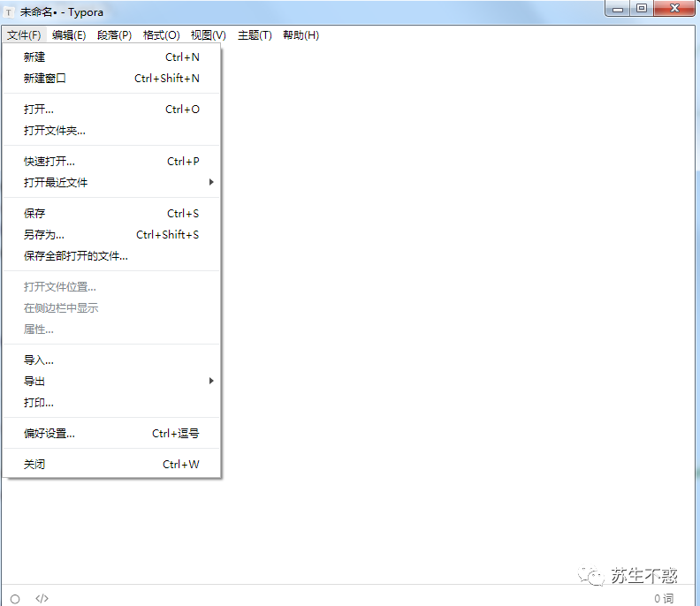Image resolution: width=700 pixels, height=606 pixels.
Task: Click 打开... menu entry
Action: [111, 110]
